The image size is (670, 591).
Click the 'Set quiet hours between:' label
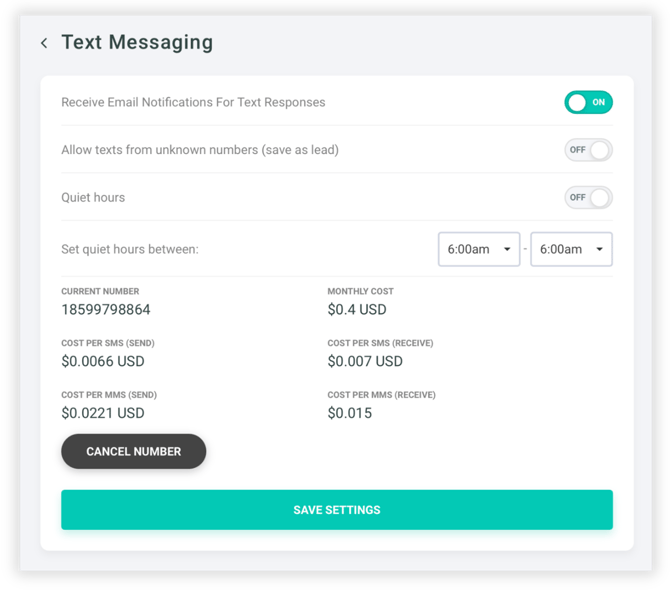coord(130,249)
